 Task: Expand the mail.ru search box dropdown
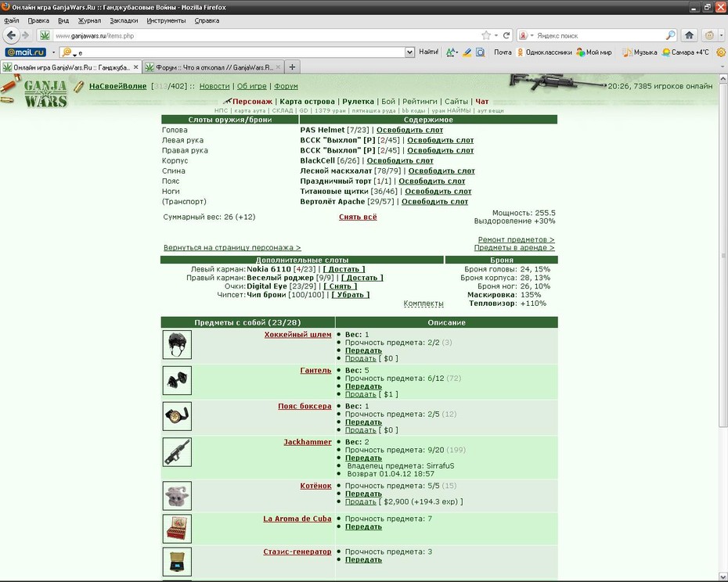coord(409,52)
